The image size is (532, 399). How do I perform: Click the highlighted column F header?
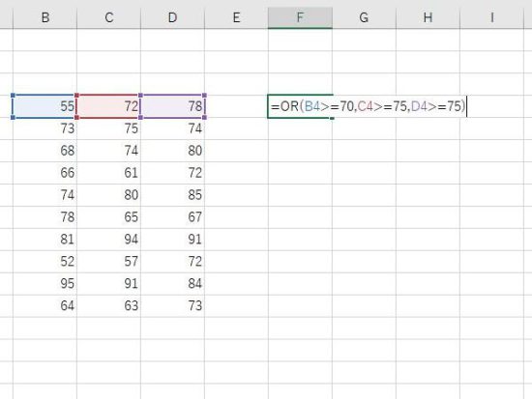pos(300,17)
